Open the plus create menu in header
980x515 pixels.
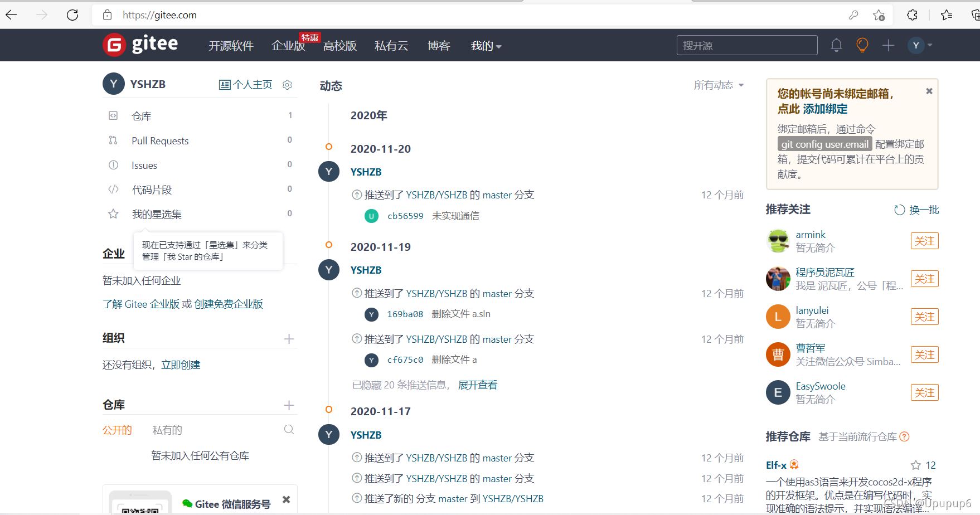coord(889,45)
